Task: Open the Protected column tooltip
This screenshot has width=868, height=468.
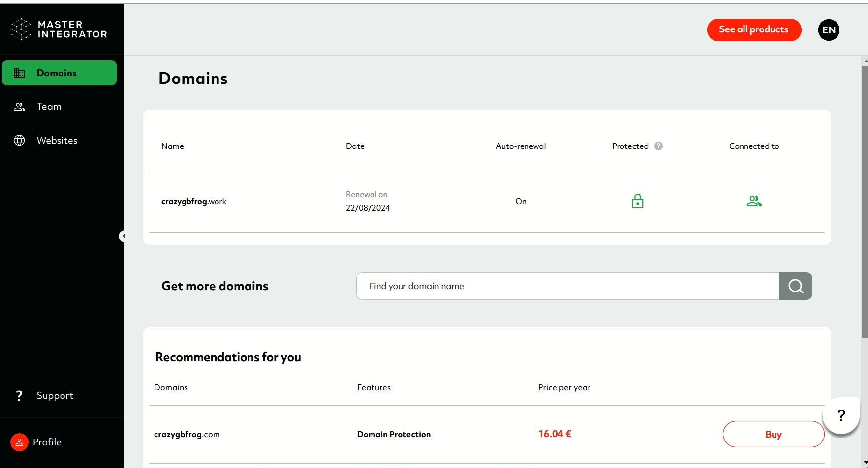Action: point(658,146)
